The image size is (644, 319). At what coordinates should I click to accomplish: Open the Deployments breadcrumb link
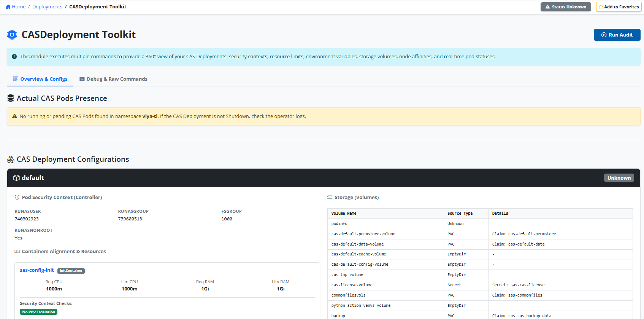click(x=47, y=7)
